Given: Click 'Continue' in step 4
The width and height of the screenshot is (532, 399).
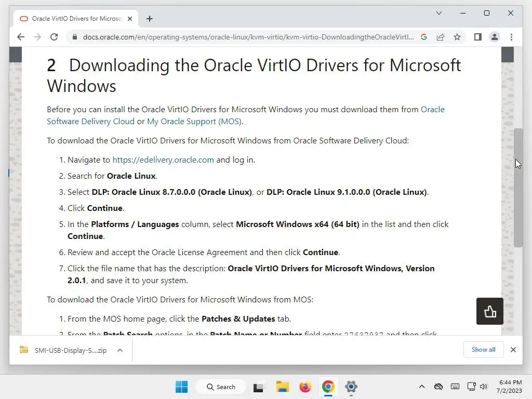Looking at the screenshot, I should click(105, 208).
